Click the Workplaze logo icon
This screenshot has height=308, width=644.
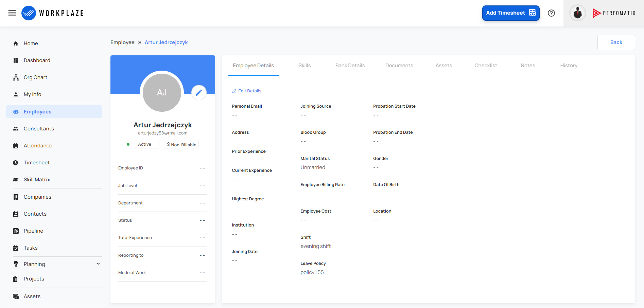[29, 13]
